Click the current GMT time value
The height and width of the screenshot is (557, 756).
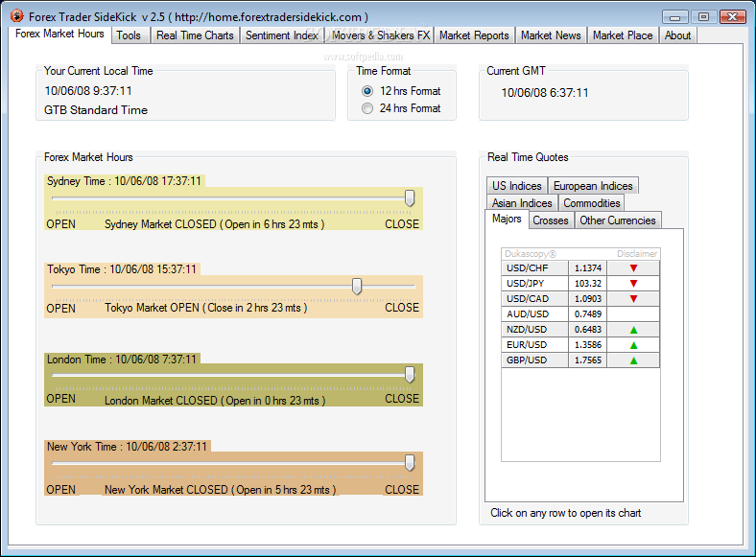point(545,93)
